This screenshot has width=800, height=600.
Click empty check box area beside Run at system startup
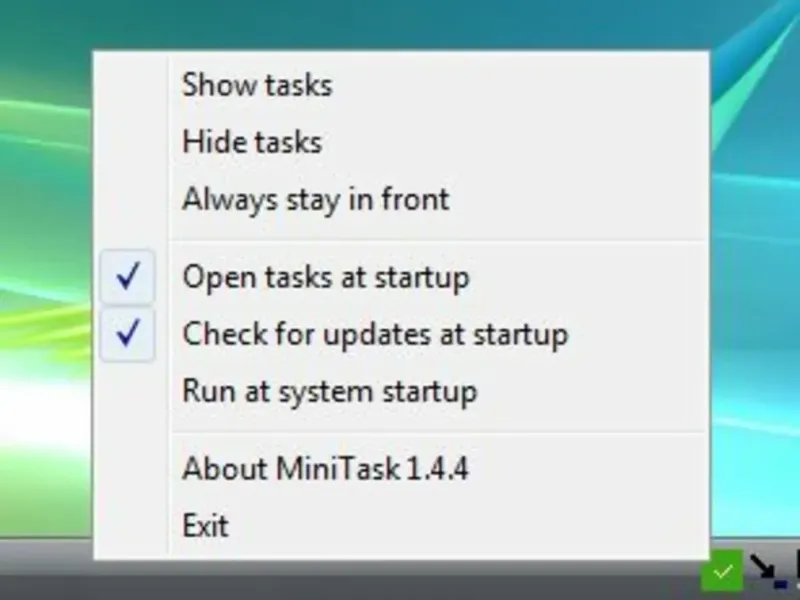pos(128,391)
